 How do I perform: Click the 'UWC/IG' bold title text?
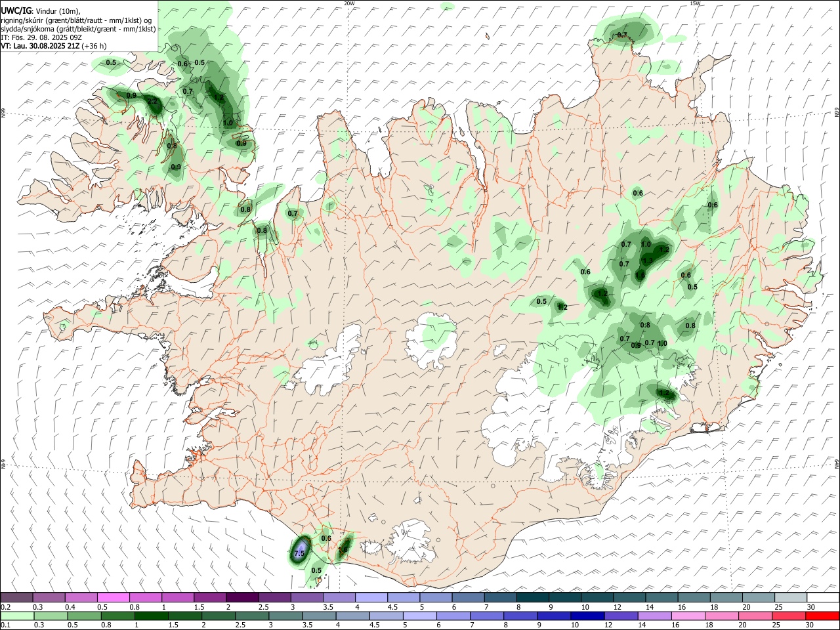point(16,10)
